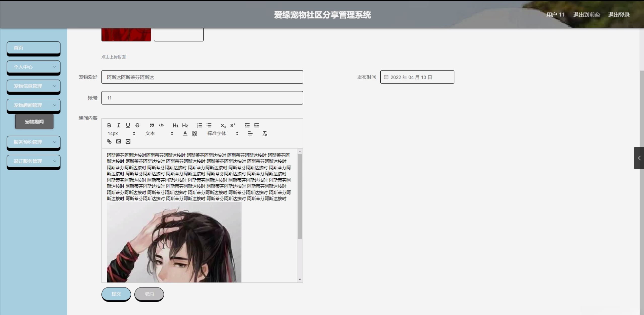Click the 发布时间 date field
Image resolution: width=644 pixels, height=315 pixels.
pyautogui.click(x=417, y=77)
